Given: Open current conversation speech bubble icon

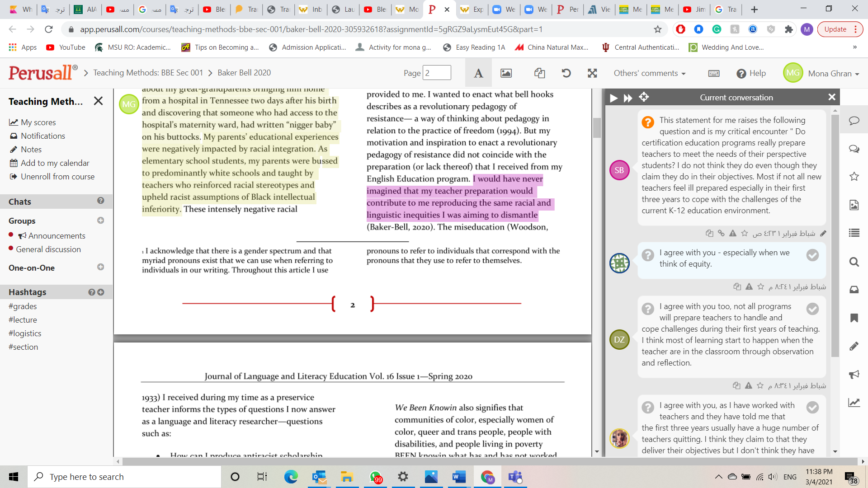Looking at the screenshot, I should click(854, 121).
